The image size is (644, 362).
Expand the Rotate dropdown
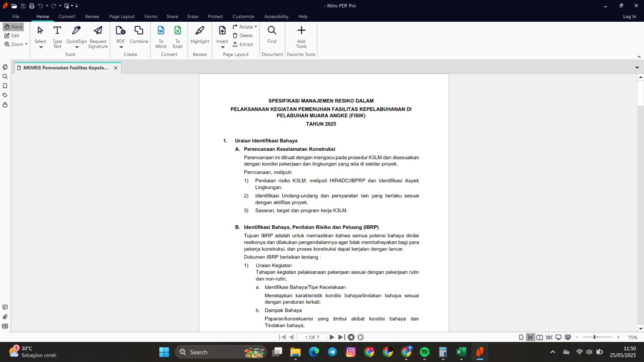(256, 27)
